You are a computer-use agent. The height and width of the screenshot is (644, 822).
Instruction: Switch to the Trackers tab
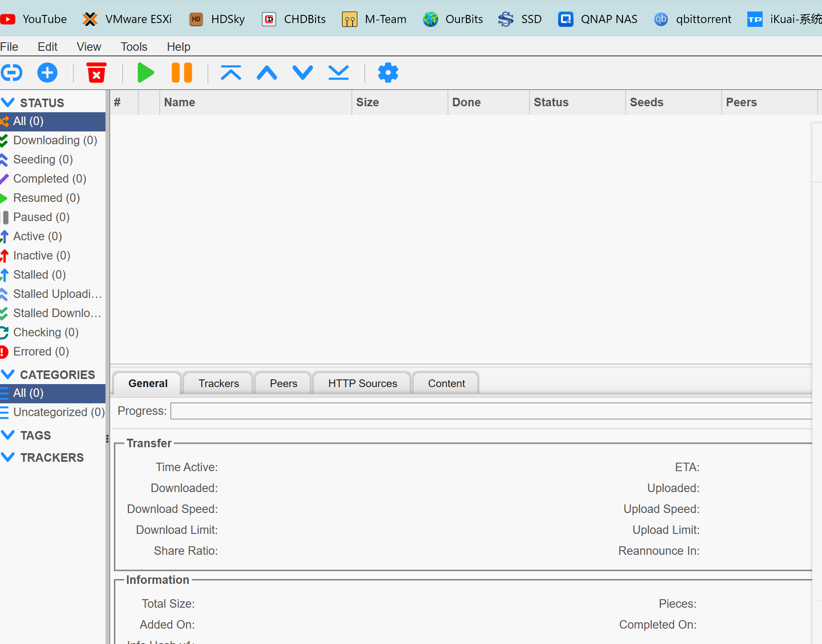tap(219, 383)
